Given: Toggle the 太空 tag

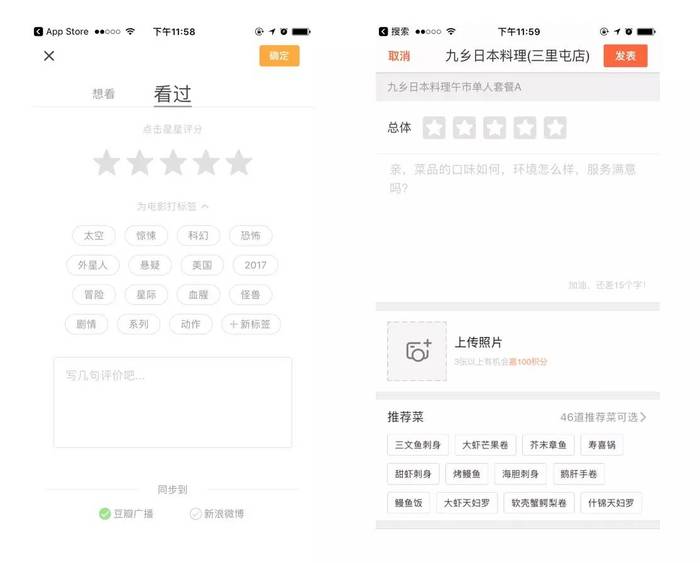Looking at the screenshot, I should coord(94,235).
